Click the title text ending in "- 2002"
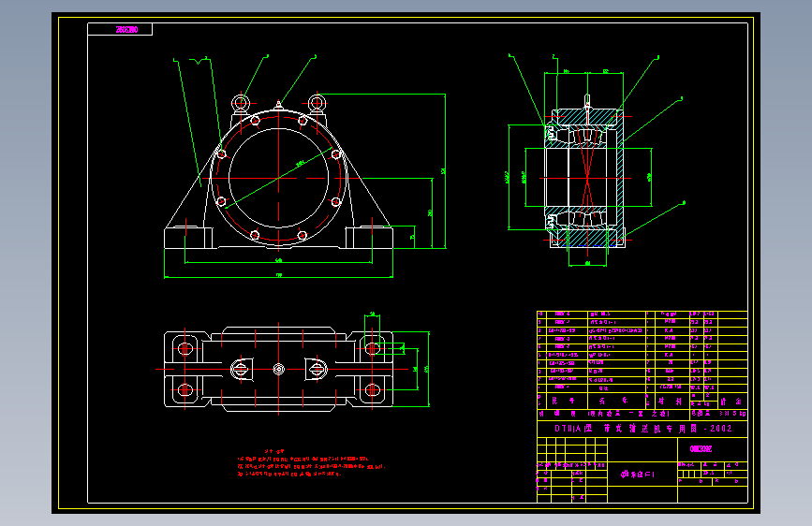The width and height of the screenshot is (812, 526). [x=643, y=429]
